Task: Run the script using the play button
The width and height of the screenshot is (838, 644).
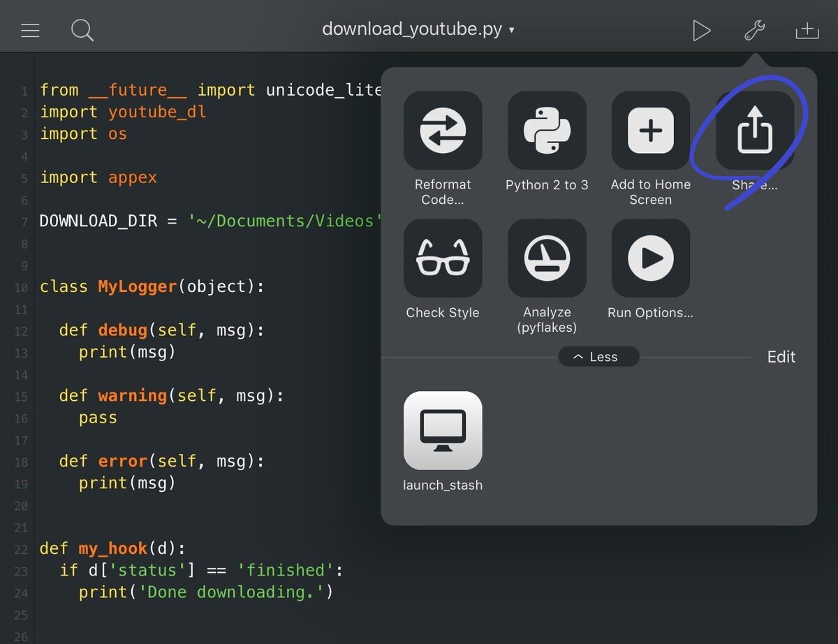Action: point(702,30)
